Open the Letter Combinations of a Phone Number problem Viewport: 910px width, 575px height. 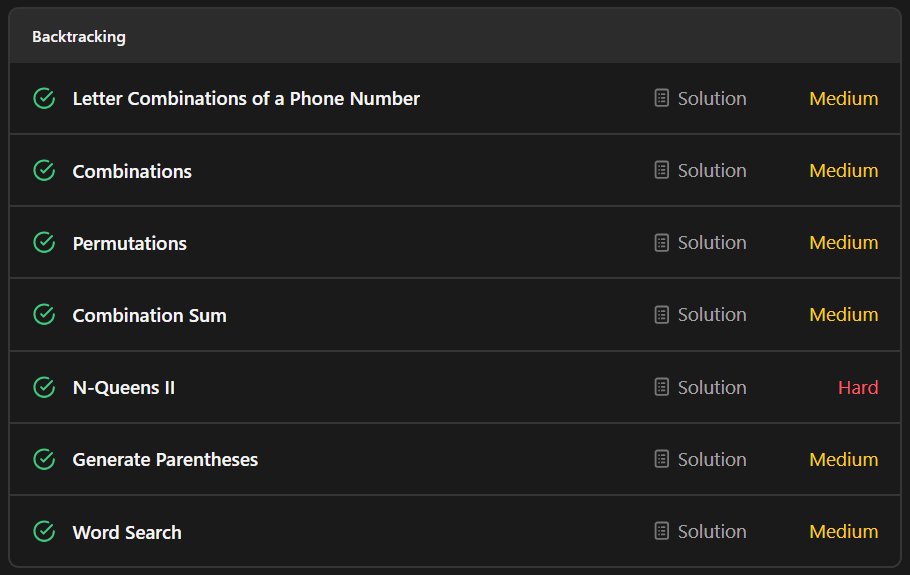click(x=246, y=99)
